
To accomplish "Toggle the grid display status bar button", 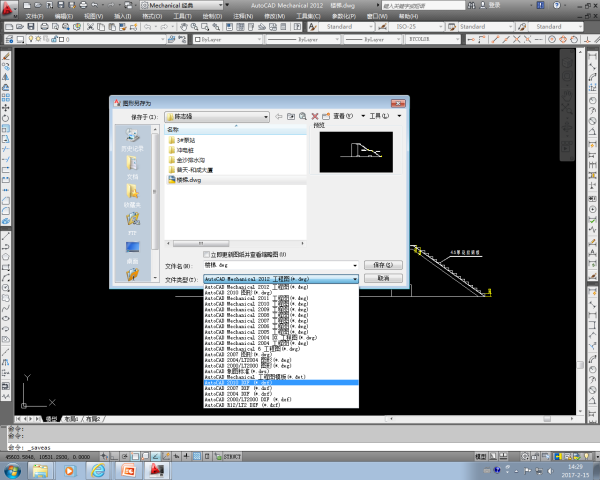I will click(197, 456).
